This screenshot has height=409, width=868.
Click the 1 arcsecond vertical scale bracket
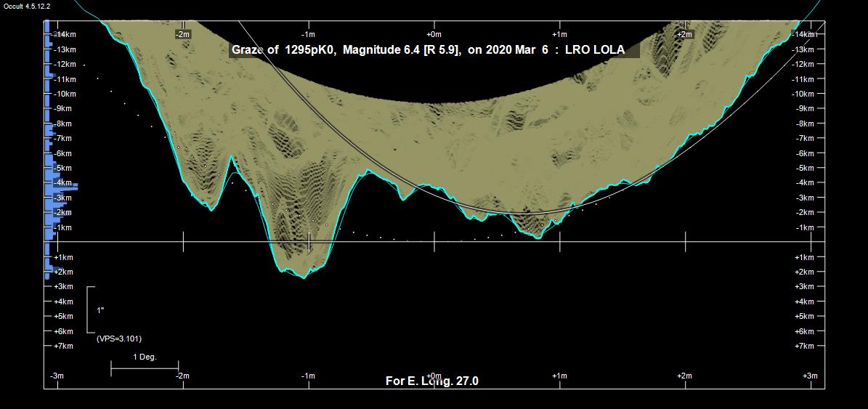[x=90, y=310]
